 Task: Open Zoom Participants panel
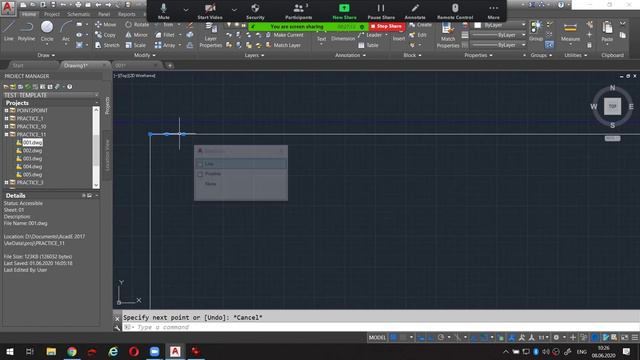pyautogui.click(x=299, y=11)
